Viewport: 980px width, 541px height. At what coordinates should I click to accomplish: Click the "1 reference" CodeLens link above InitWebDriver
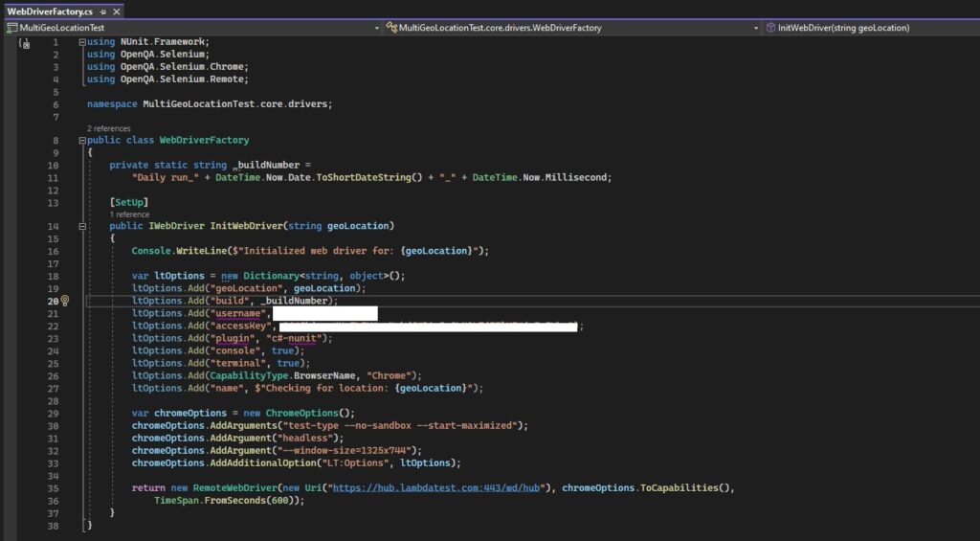click(130, 214)
